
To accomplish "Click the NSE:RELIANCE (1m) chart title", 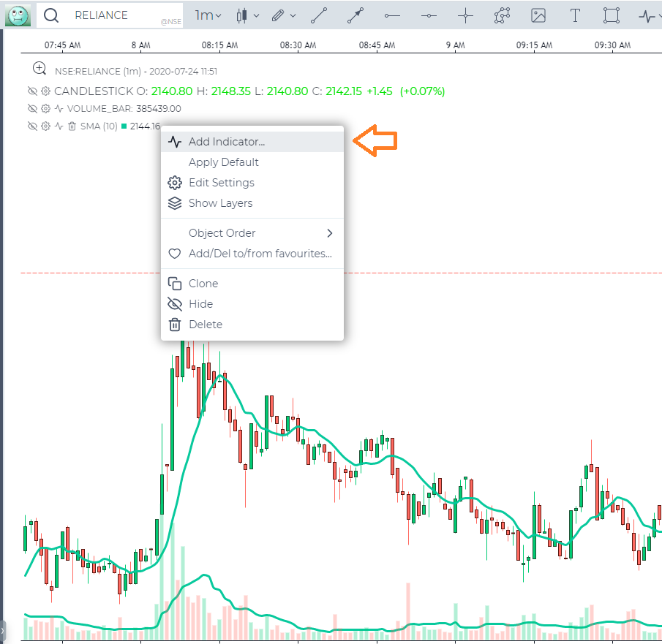I will pyautogui.click(x=136, y=72).
